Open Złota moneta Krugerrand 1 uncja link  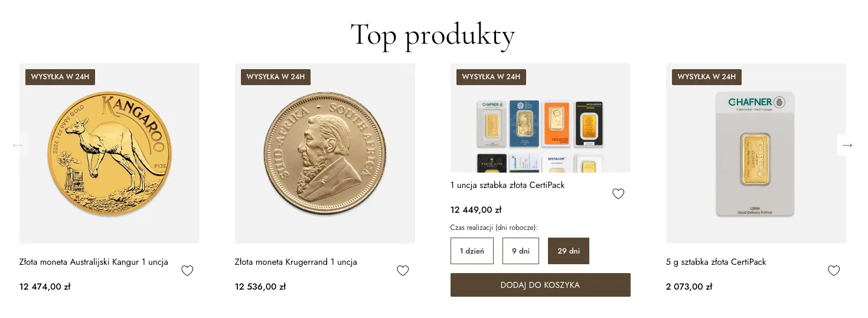click(x=295, y=262)
